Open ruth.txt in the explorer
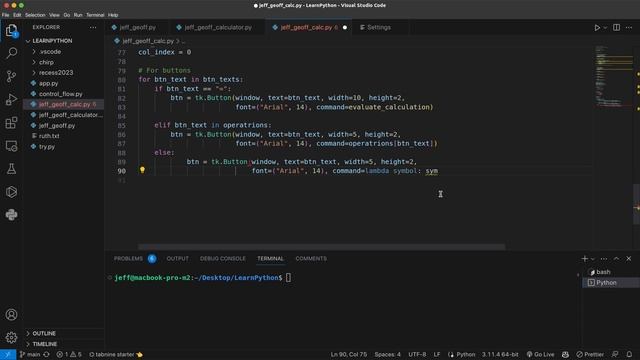 pos(49,136)
